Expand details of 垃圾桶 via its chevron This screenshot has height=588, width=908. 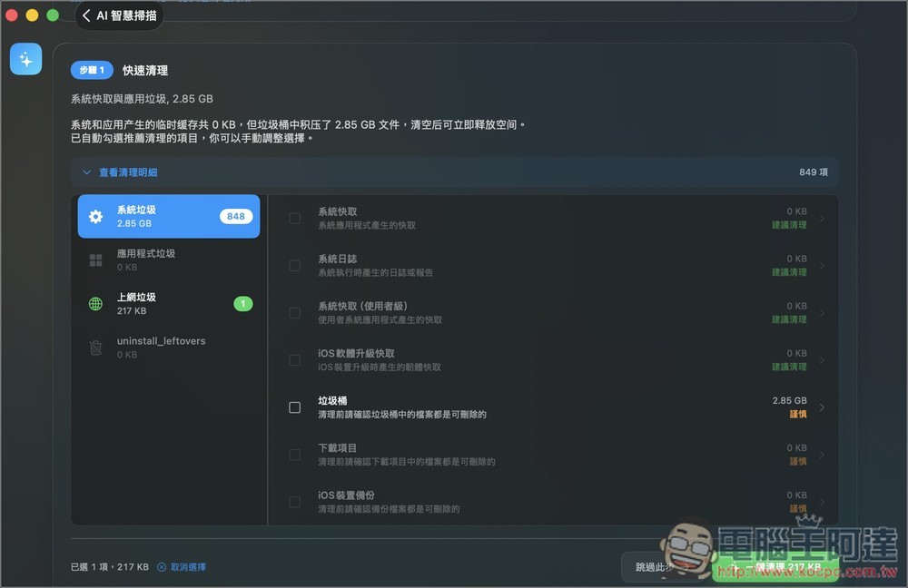823,407
